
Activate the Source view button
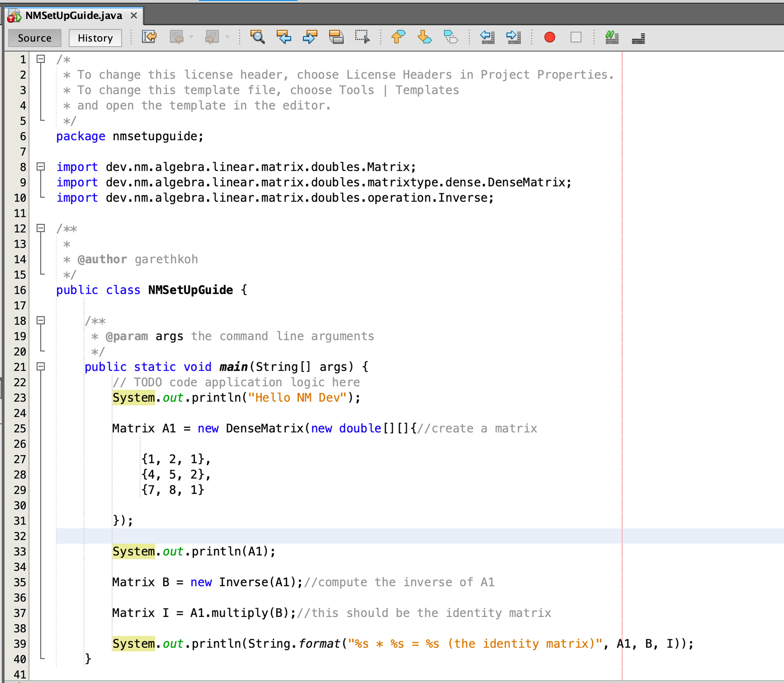tap(35, 38)
